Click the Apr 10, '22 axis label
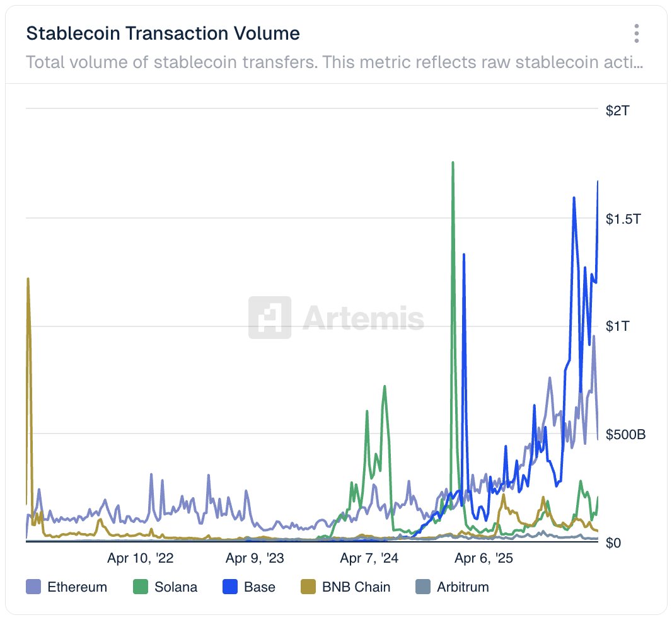 pos(141,558)
